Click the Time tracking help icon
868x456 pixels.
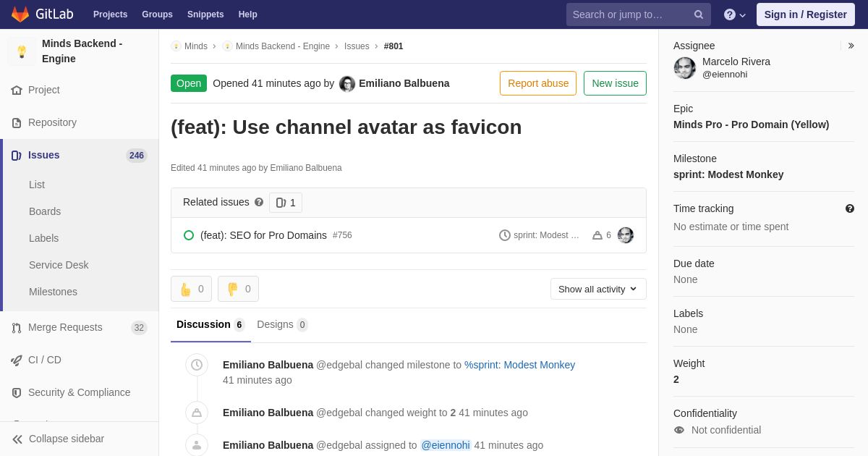pos(850,208)
